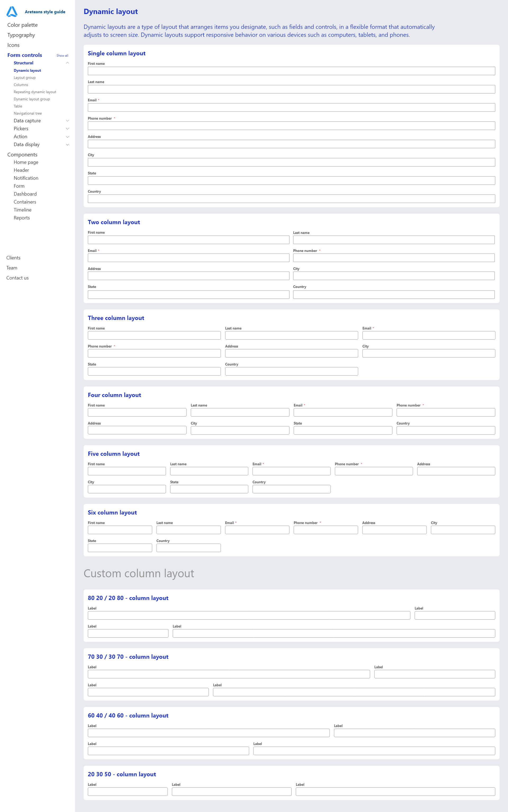This screenshot has height=812, width=508.
Task: Click the Show all link
Action: tap(62, 56)
